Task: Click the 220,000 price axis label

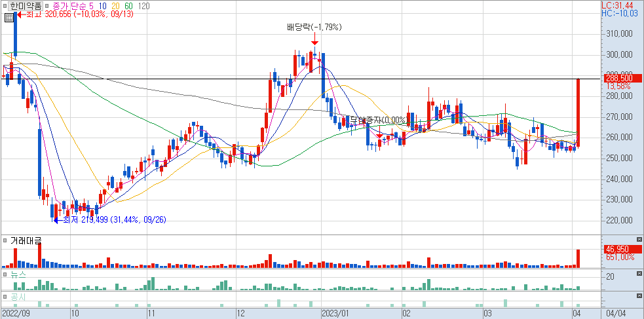Action: pyautogui.click(x=619, y=221)
